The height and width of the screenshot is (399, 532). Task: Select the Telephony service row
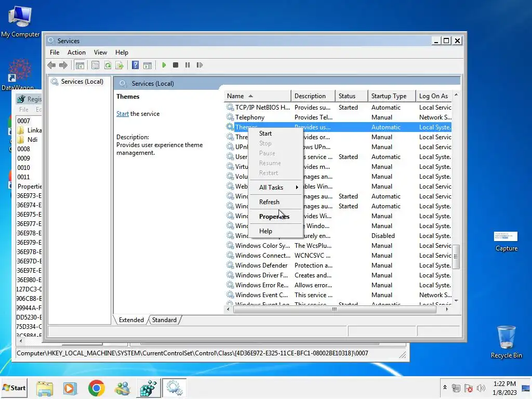(338, 117)
